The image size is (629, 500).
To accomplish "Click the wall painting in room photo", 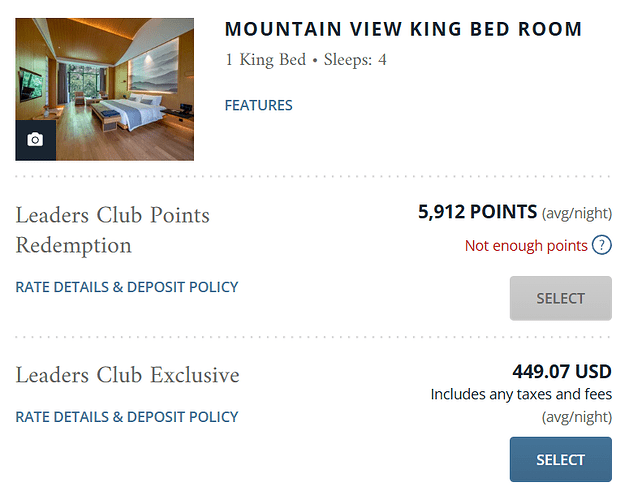I will [x=154, y=67].
